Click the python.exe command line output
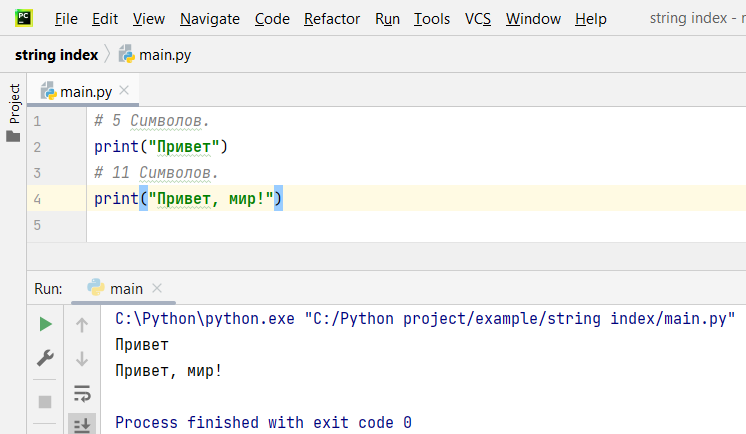The height and width of the screenshot is (434, 746). click(425, 319)
